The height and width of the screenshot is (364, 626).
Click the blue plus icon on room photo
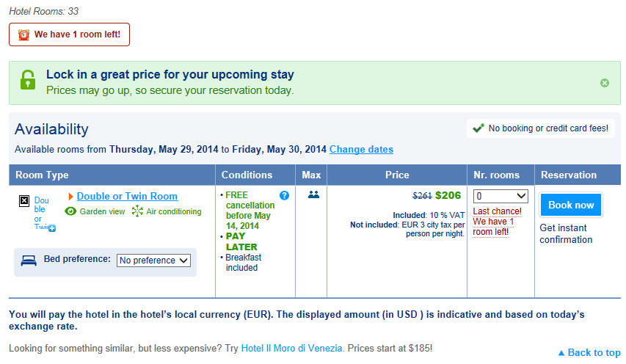click(x=52, y=228)
